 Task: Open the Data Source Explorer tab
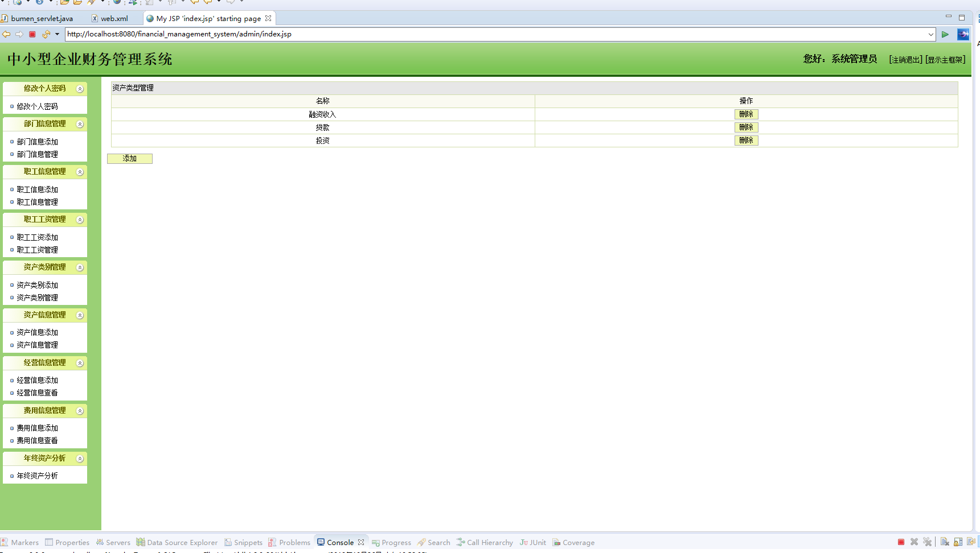tap(177, 542)
